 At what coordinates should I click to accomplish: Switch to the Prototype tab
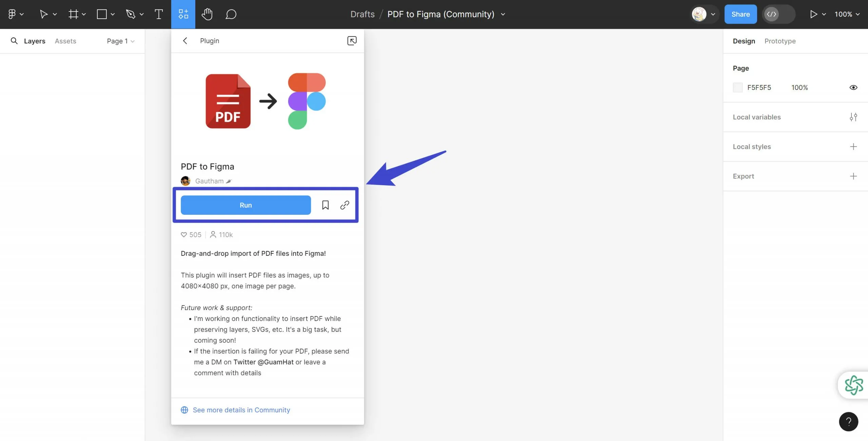point(780,41)
